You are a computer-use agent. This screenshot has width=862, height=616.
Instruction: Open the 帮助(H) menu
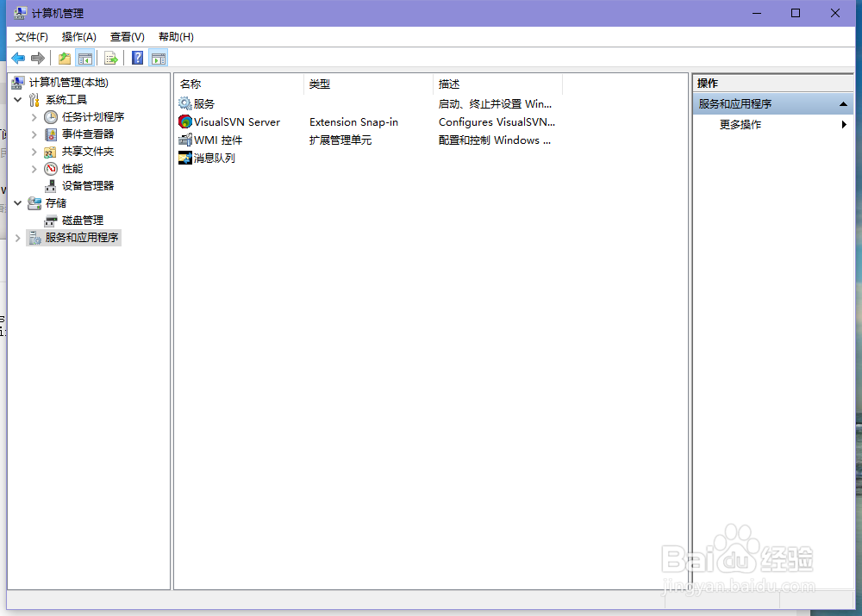176,37
